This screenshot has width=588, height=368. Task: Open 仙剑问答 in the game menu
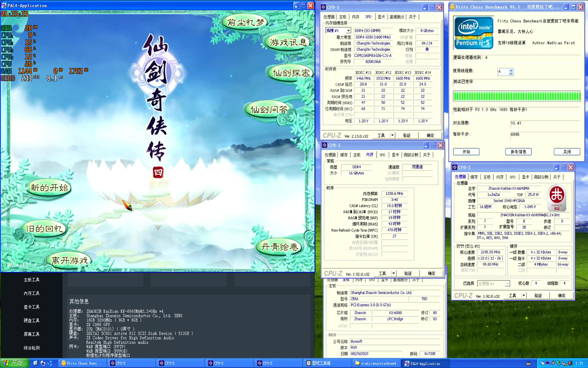(x=269, y=110)
